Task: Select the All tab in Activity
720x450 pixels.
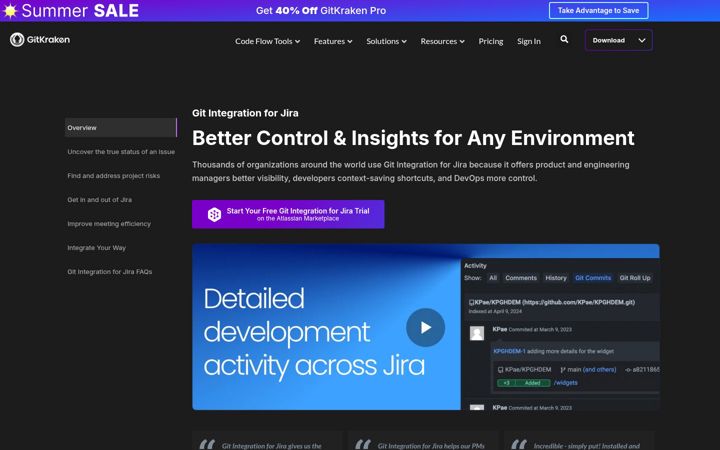Action: (x=493, y=278)
